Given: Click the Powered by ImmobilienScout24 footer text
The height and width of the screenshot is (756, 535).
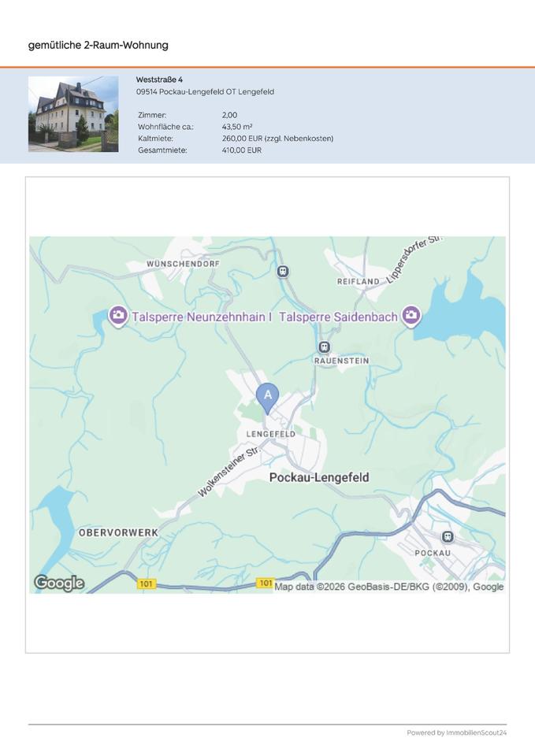Looking at the screenshot, I should (456, 732).
